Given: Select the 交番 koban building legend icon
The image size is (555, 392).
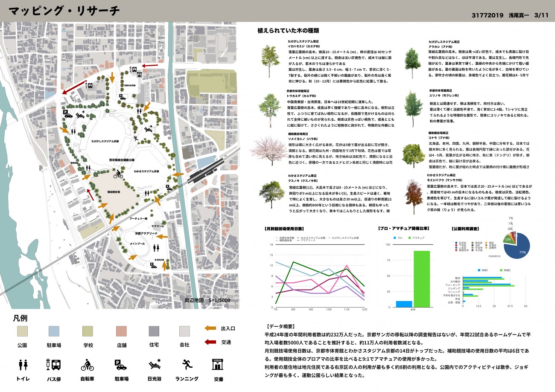Looking at the screenshot, I should point(218,365).
